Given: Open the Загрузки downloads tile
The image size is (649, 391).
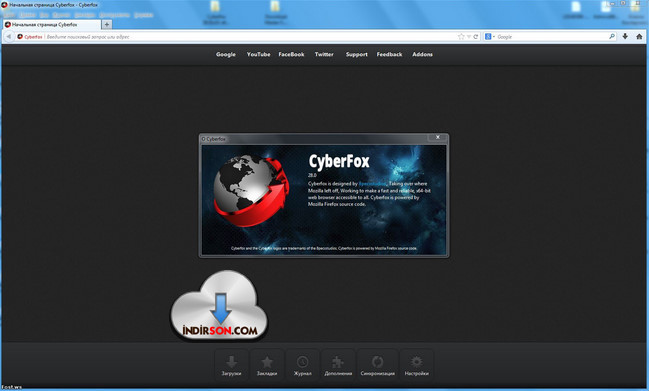Looking at the screenshot, I should pyautogui.click(x=231, y=365).
